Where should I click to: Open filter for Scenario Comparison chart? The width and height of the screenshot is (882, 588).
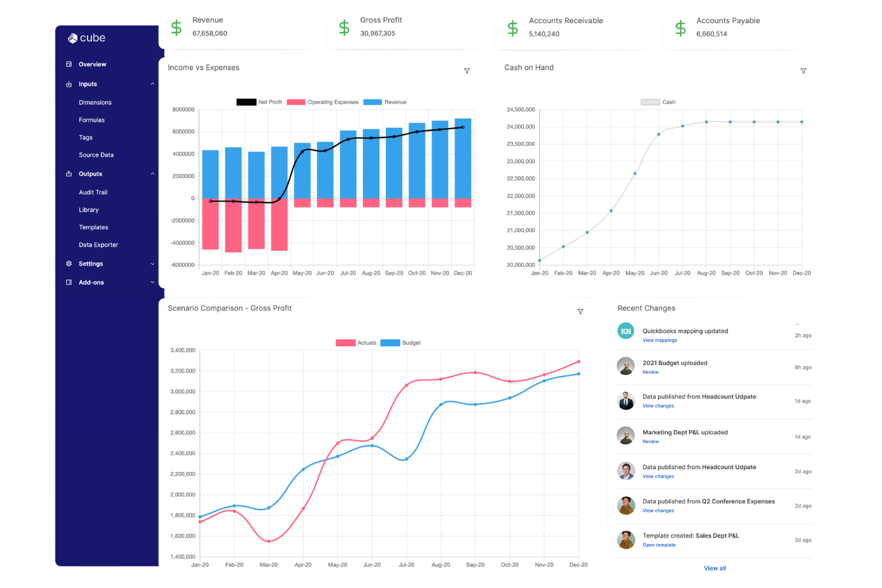(580, 312)
